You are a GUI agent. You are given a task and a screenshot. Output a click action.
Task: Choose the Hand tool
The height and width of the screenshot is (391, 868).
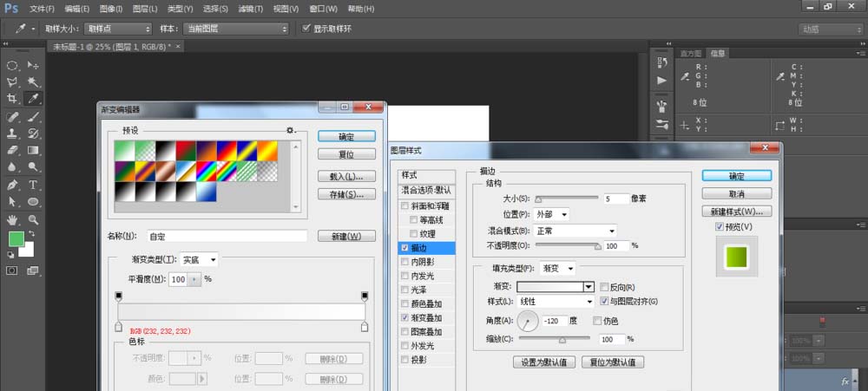[x=13, y=219]
